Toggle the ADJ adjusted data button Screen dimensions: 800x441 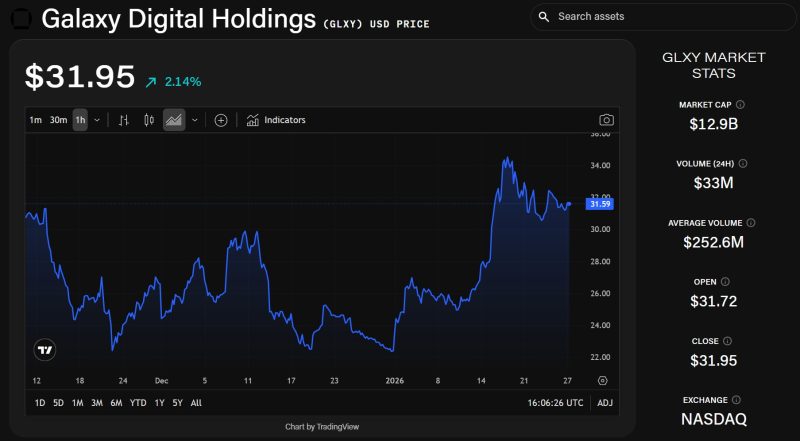tap(605, 403)
